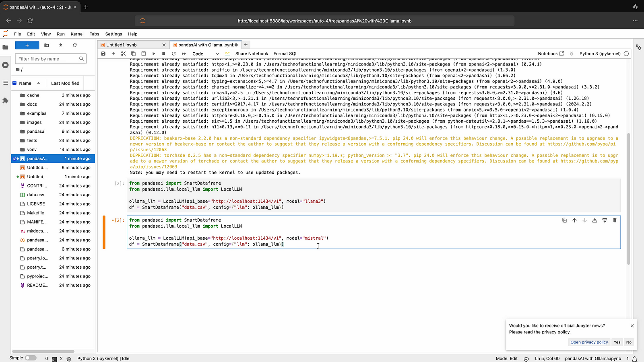The height and width of the screenshot is (362, 644).
Task: Cut the selected cell with the scissors icon
Action: (123, 53)
